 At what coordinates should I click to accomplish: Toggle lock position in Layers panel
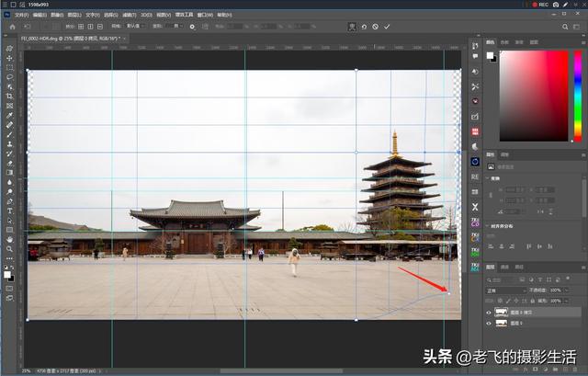click(516, 301)
